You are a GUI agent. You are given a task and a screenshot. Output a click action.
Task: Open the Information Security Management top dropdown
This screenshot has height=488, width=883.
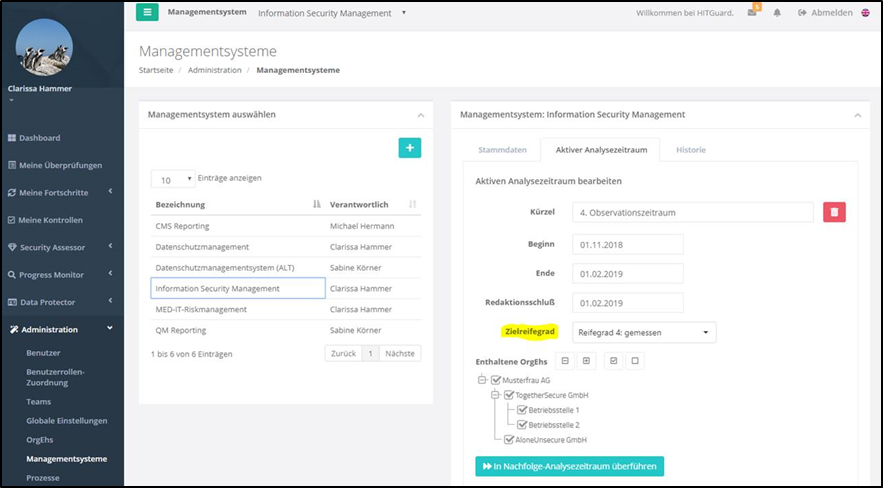tap(332, 13)
